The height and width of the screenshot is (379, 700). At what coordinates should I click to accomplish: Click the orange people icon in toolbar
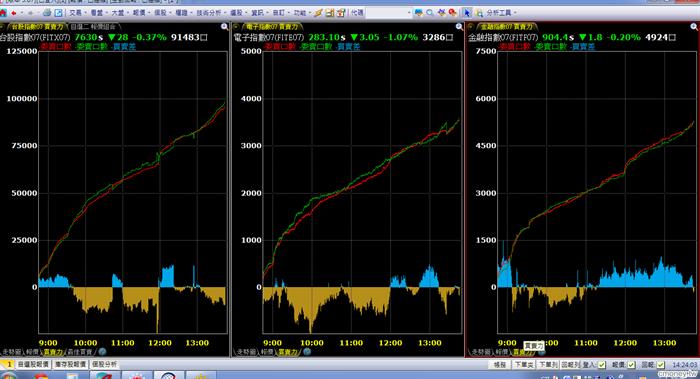(442, 13)
